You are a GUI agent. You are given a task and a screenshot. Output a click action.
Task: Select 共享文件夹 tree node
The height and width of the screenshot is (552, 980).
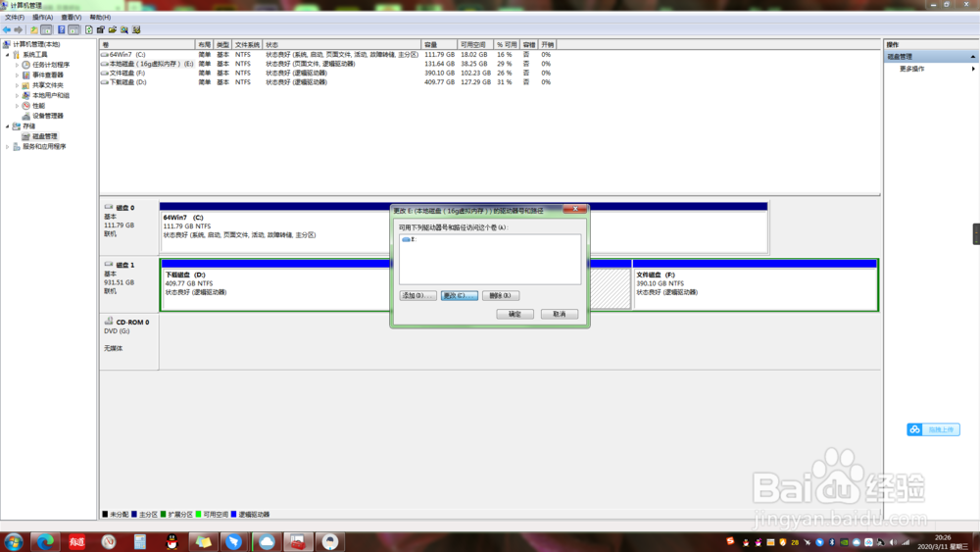click(47, 85)
